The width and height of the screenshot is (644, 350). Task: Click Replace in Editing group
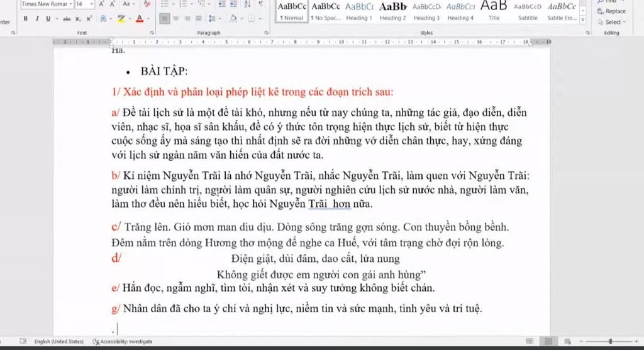click(x=611, y=11)
